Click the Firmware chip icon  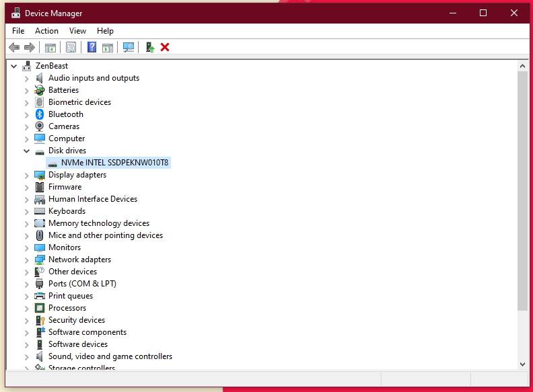[40, 187]
